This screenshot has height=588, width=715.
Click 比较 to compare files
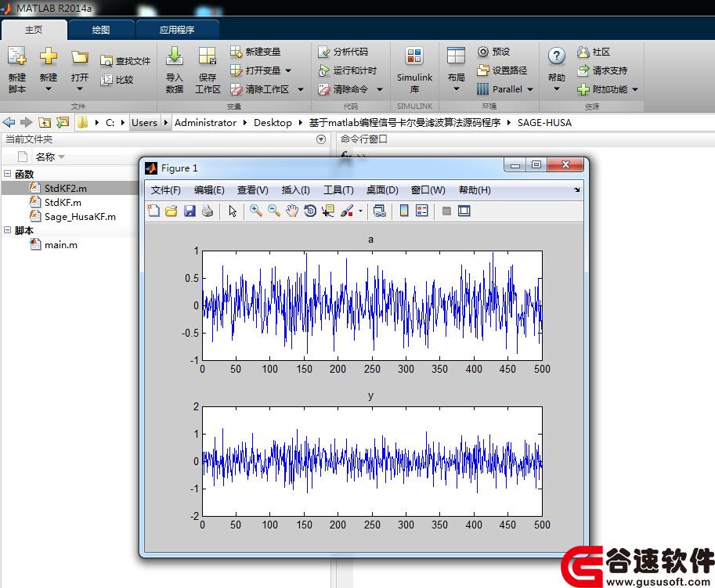pos(117,80)
